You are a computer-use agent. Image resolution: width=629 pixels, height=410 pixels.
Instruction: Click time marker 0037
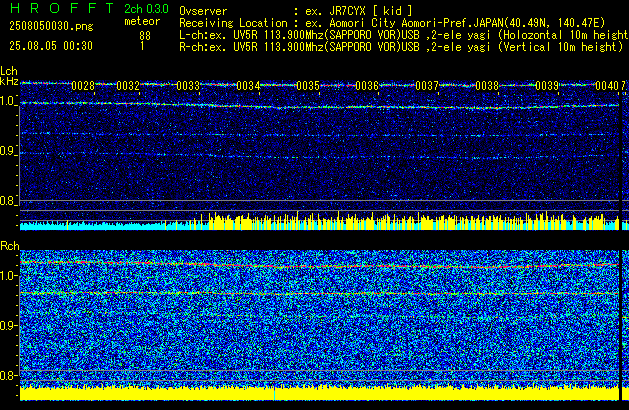click(427, 86)
